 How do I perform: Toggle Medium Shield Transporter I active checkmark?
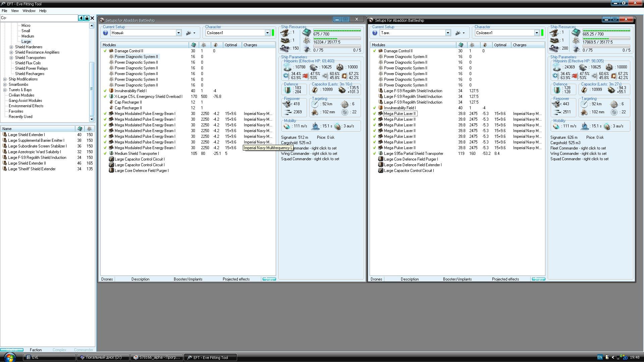point(105,154)
